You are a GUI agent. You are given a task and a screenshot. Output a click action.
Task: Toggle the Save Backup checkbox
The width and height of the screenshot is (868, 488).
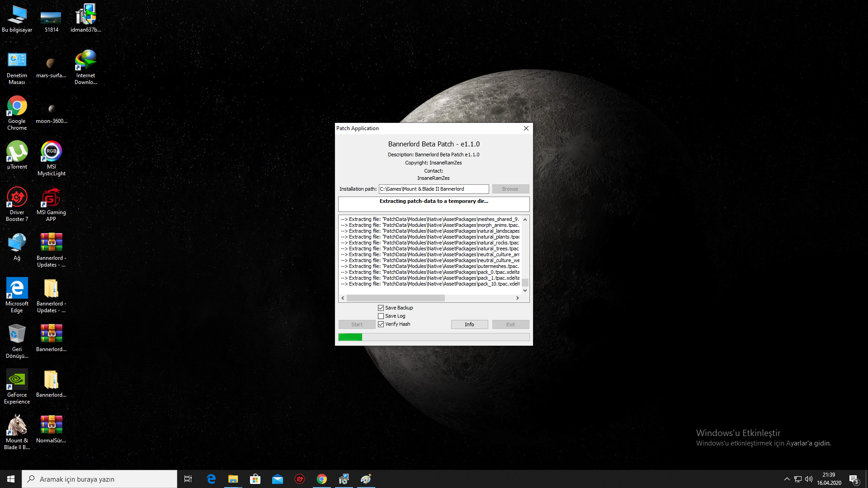(x=381, y=308)
